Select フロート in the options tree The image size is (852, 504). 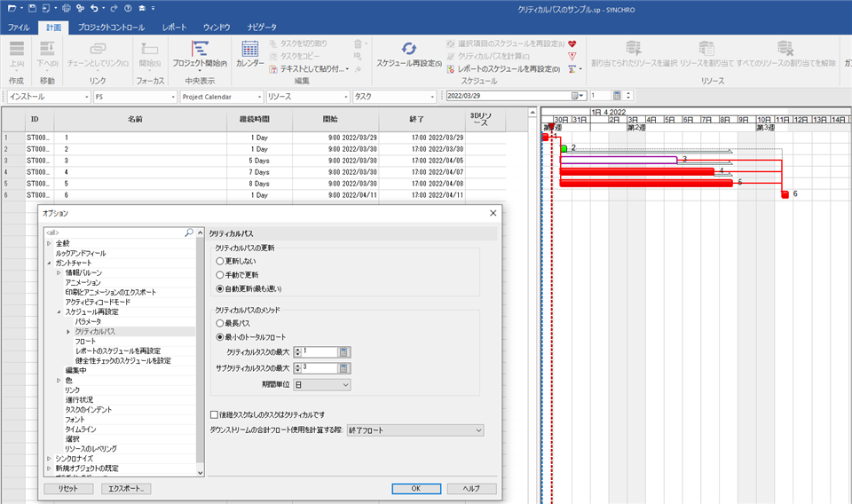tap(85, 341)
